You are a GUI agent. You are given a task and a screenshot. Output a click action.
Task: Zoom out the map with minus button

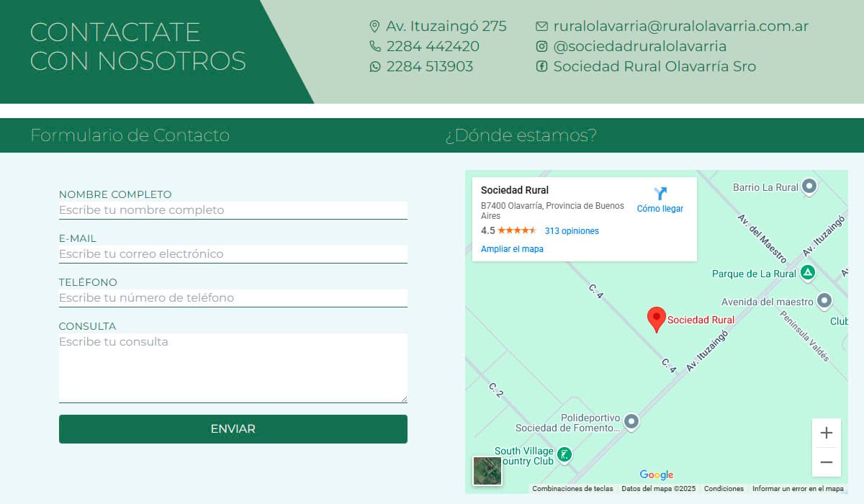(x=827, y=462)
